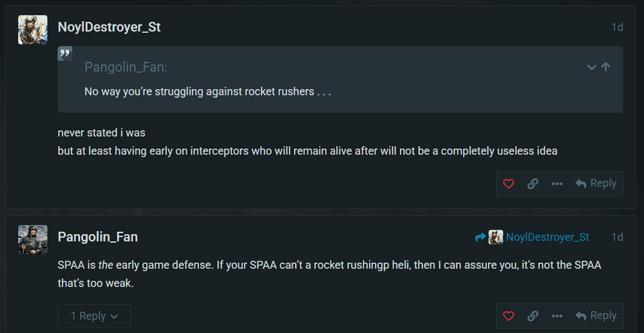Expand the 1 Reply dropdown

pos(94,316)
